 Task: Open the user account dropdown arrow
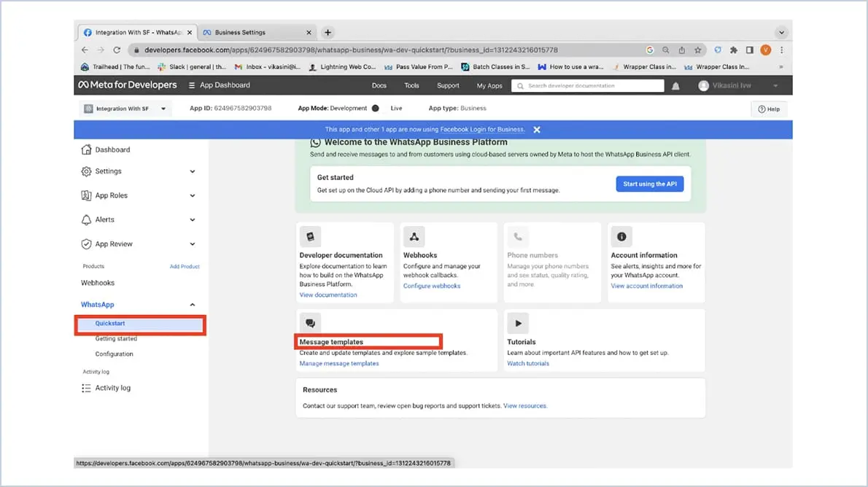[775, 86]
